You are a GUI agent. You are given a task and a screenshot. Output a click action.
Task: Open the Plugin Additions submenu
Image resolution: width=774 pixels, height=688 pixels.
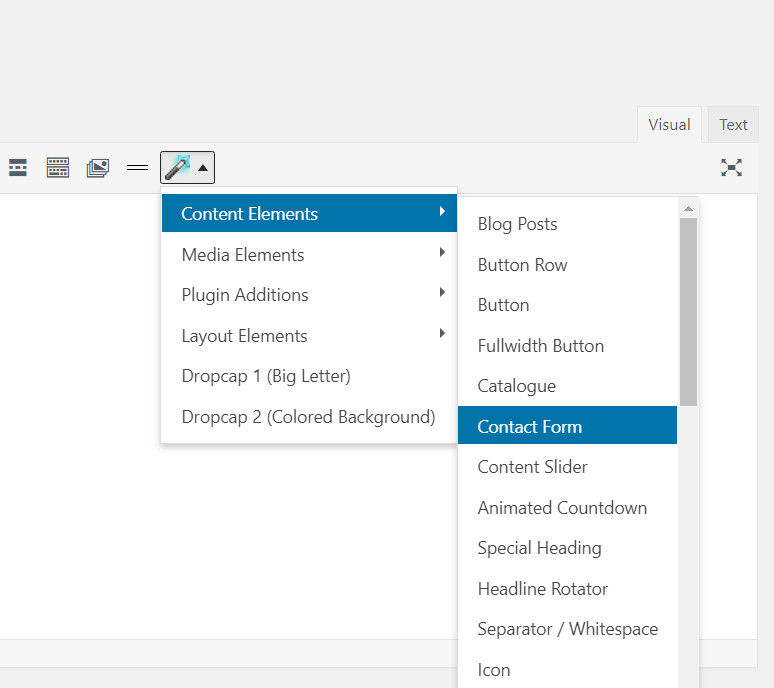click(x=310, y=295)
